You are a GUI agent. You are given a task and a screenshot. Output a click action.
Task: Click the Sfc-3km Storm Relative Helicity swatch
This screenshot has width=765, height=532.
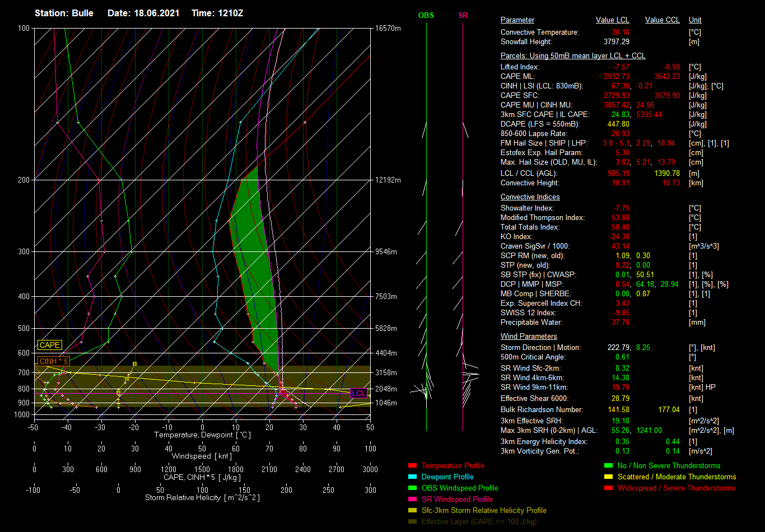tap(413, 511)
